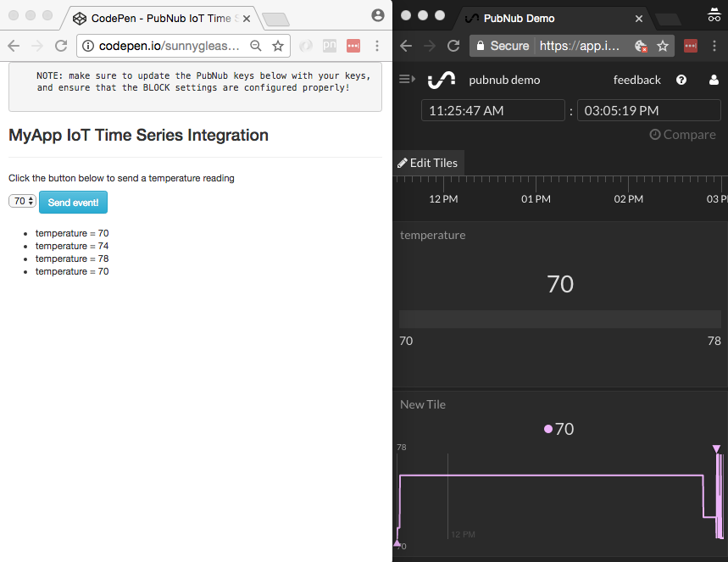728x562 pixels.
Task: Open the user account icon in dashboard
Action: click(x=714, y=80)
